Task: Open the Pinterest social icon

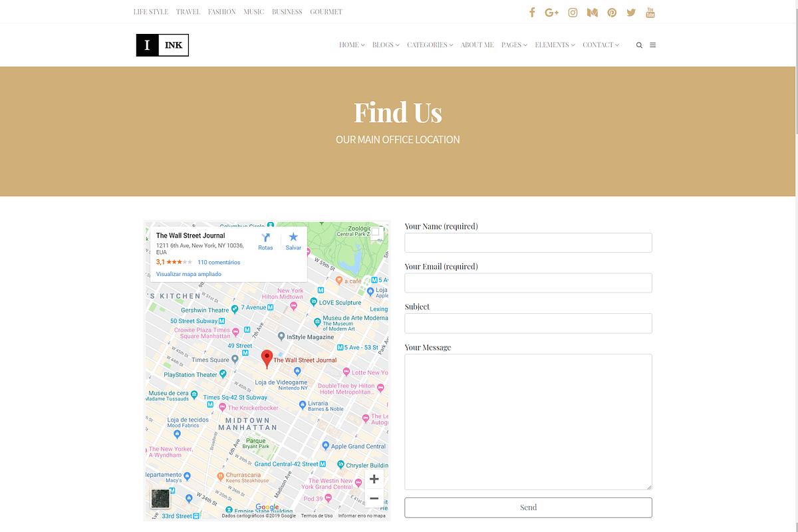Action: pos(611,12)
